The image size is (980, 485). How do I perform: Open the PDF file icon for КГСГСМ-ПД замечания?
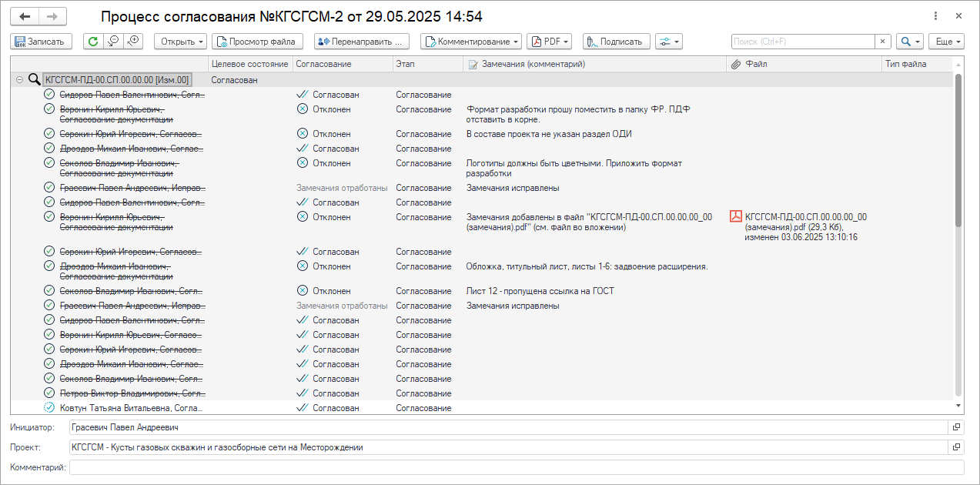tap(736, 217)
